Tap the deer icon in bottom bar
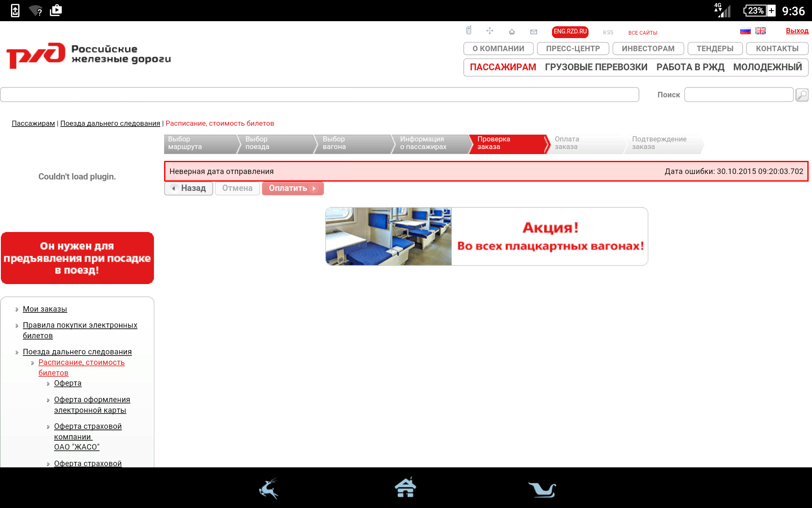This screenshot has width=812, height=508. [269, 489]
